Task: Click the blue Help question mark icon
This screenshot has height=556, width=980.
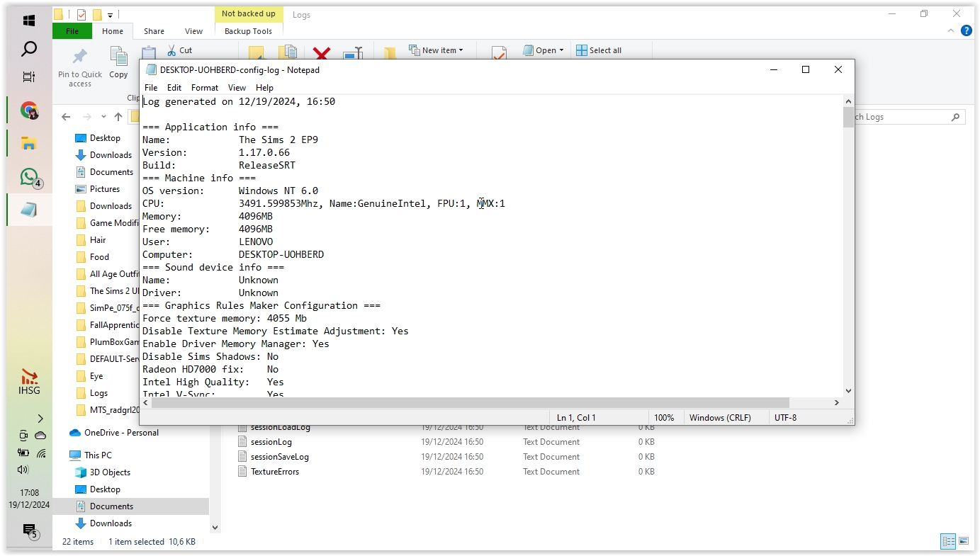Action: (966, 31)
